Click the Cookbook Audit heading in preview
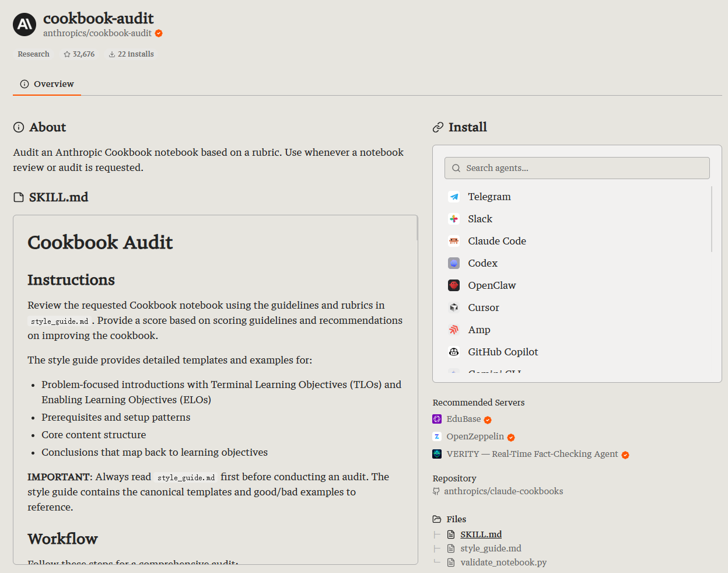 coord(100,242)
